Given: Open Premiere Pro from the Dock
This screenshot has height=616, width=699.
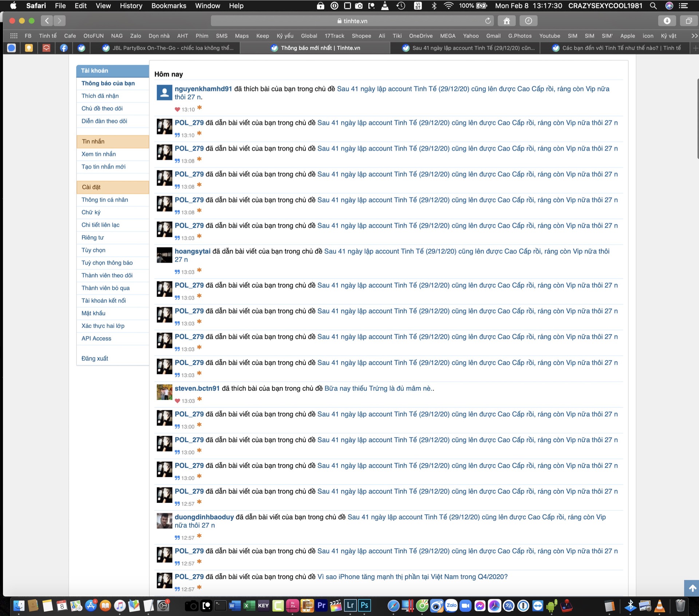Looking at the screenshot, I should [321, 606].
